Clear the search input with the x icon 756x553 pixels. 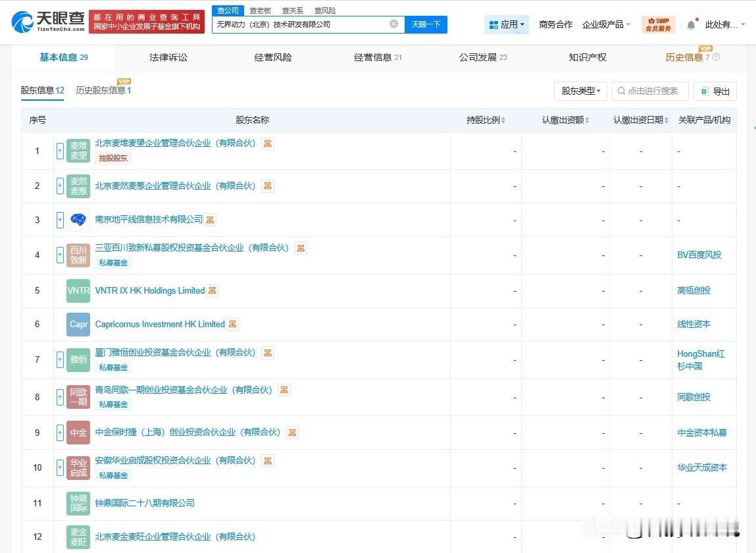point(393,23)
